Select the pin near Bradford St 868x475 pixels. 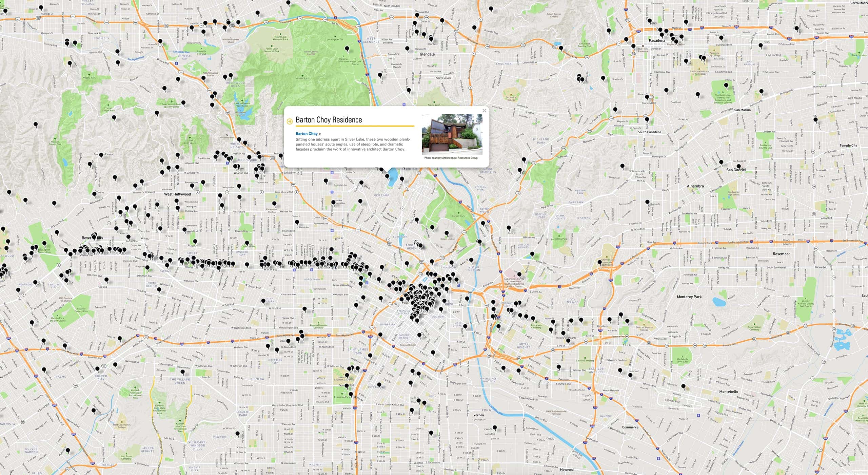click(603, 78)
